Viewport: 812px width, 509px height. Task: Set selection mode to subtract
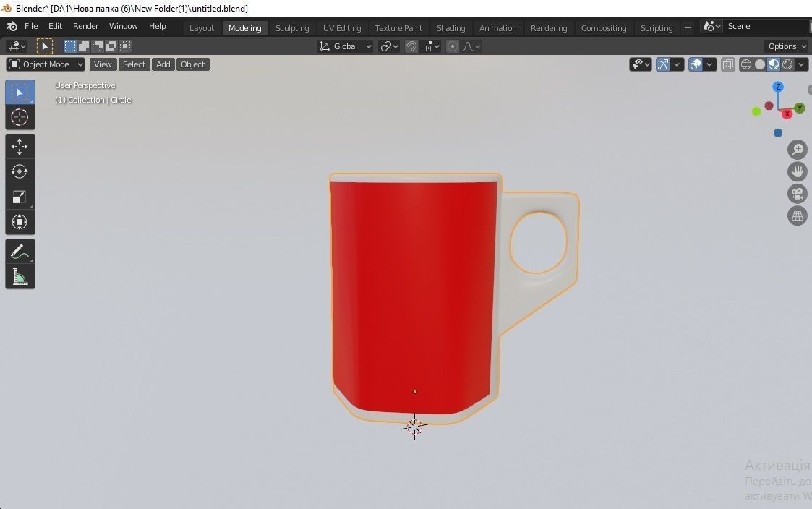click(x=98, y=46)
